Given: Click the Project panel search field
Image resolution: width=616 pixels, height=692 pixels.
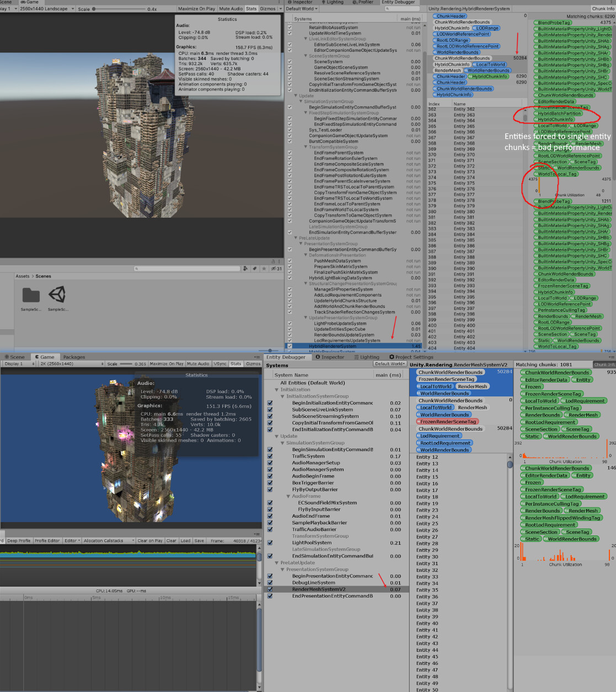Looking at the screenshot, I should pos(188,269).
